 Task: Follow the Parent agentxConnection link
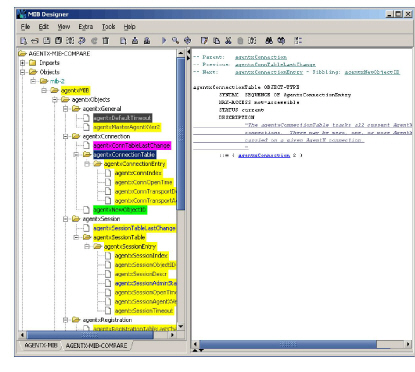261,57
